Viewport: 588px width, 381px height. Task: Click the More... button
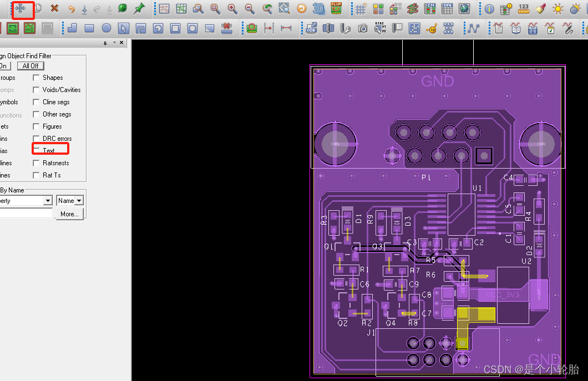pos(69,214)
